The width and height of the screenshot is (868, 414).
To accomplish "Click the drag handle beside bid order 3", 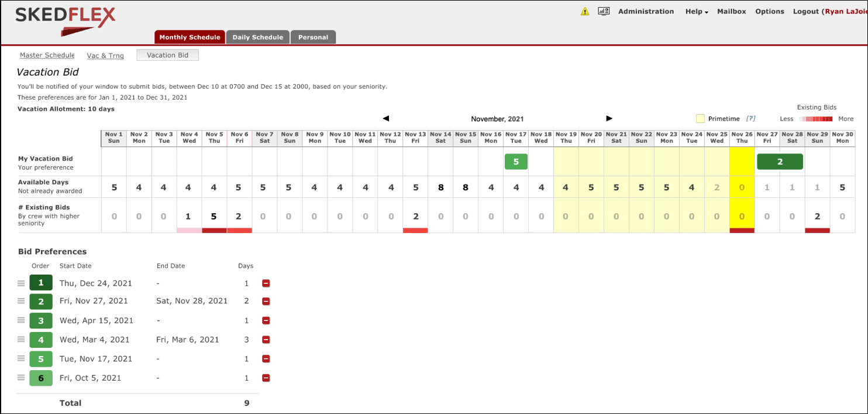I will pos(21,320).
